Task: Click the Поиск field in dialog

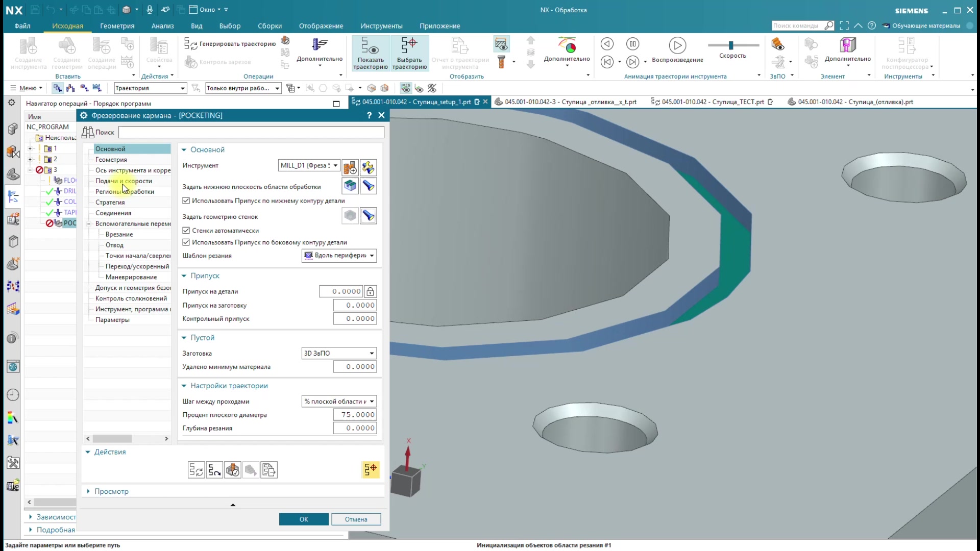Action: click(251, 132)
